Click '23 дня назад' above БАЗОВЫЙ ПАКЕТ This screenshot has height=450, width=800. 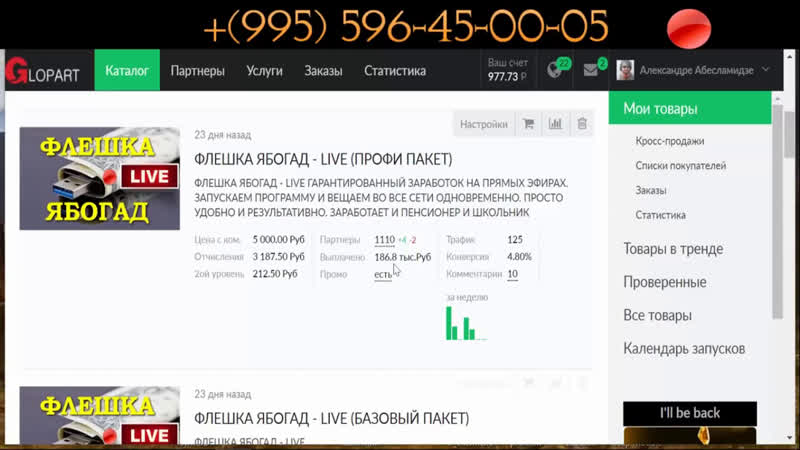[222, 394]
